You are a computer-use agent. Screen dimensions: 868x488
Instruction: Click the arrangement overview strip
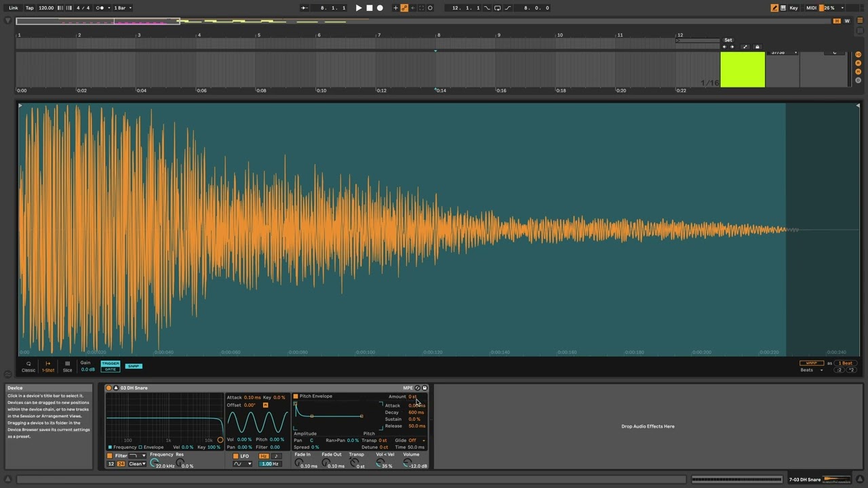click(x=424, y=21)
